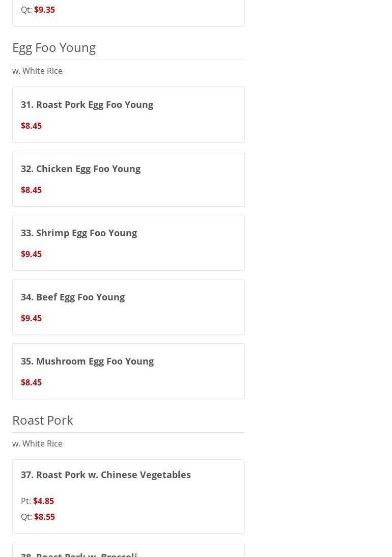This screenshot has height=557, width=392.
Task: Click the $9.35 quart price at top
Action: tap(44, 10)
